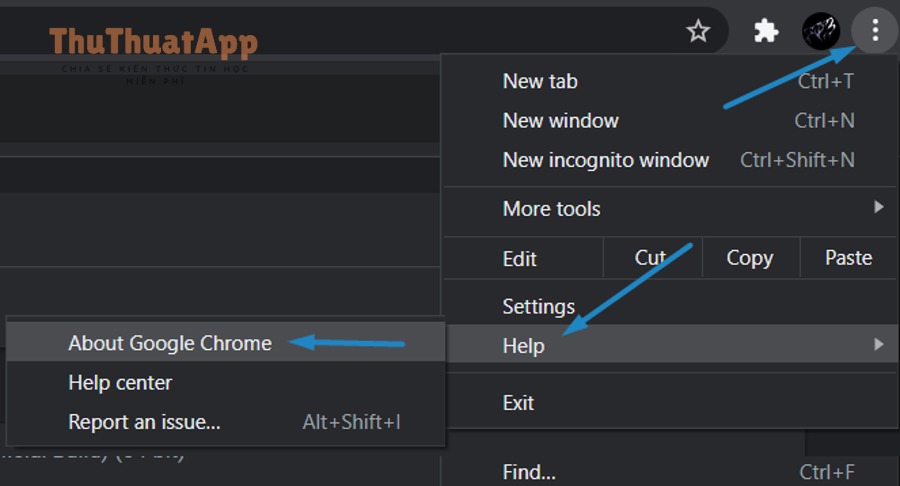Open Settings from the menu
The width and height of the screenshot is (900, 486).
[670, 306]
